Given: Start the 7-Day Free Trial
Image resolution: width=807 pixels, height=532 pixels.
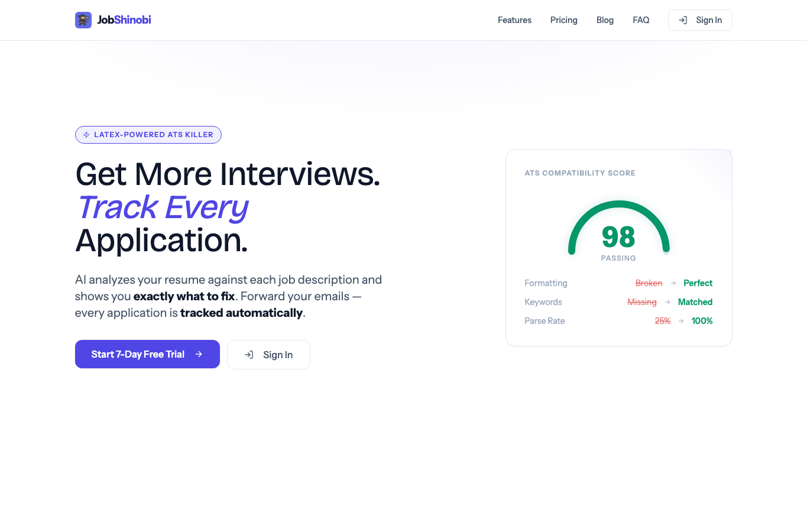Looking at the screenshot, I should pyautogui.click(x=147, y=354).
